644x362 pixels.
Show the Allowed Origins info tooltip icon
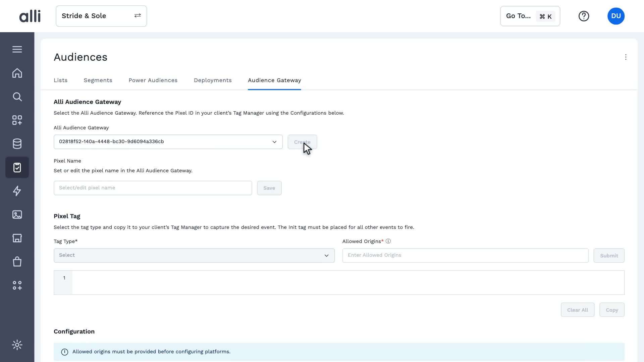[x=388, y=241]
